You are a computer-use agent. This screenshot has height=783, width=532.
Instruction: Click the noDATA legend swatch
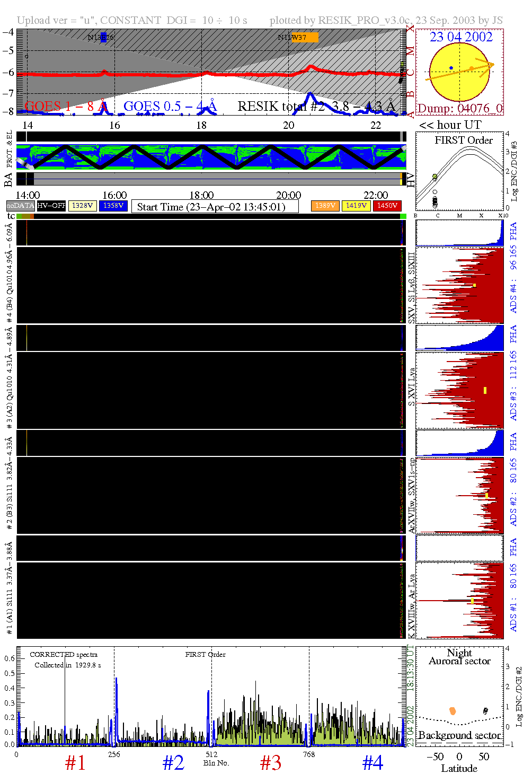21,206
